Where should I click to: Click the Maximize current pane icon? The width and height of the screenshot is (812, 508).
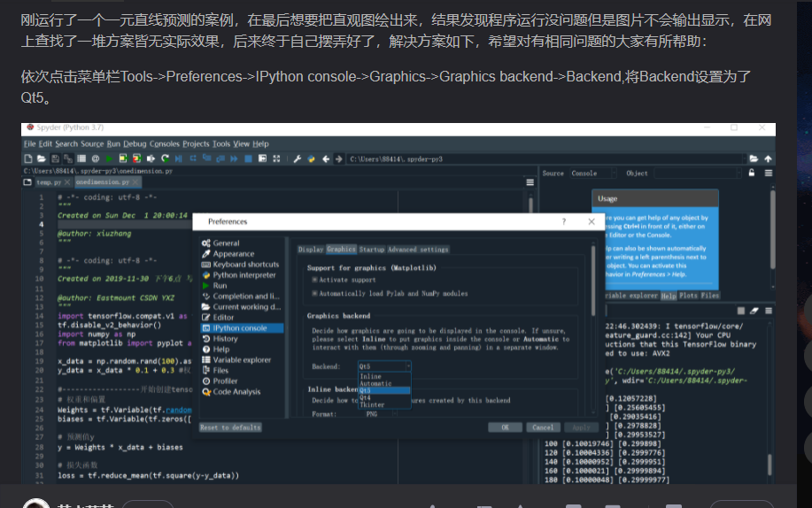point(263,158)
